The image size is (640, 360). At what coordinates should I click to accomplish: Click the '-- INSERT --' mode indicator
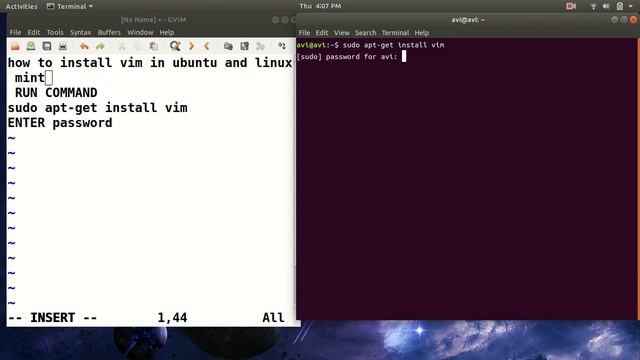pyautogui.click(x=52, y=318)
